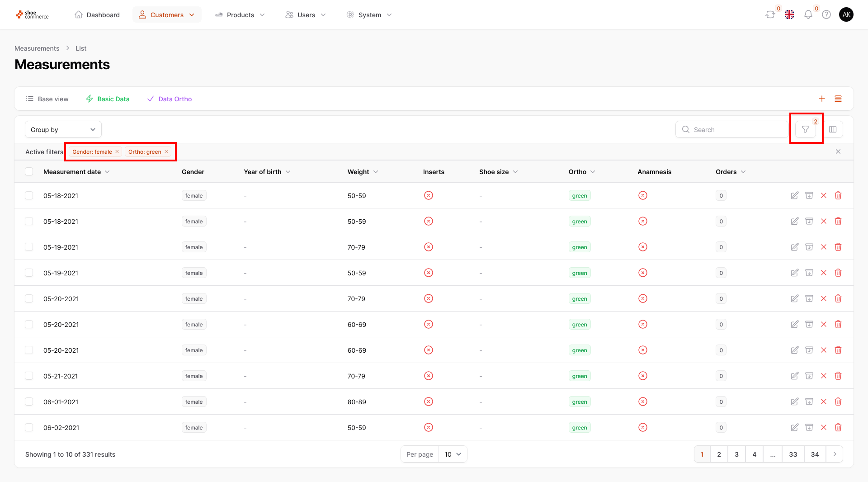Remove the Gender: female filter chip

tap(117, 152)
